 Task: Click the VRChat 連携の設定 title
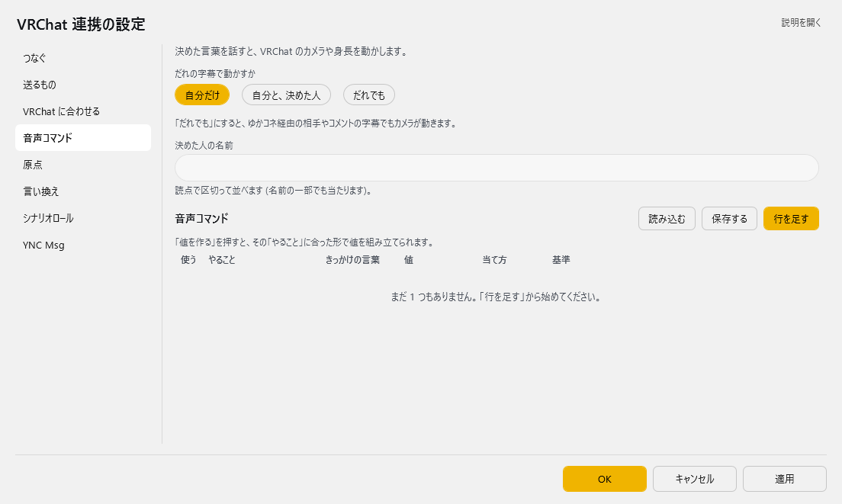coord(81,24)
